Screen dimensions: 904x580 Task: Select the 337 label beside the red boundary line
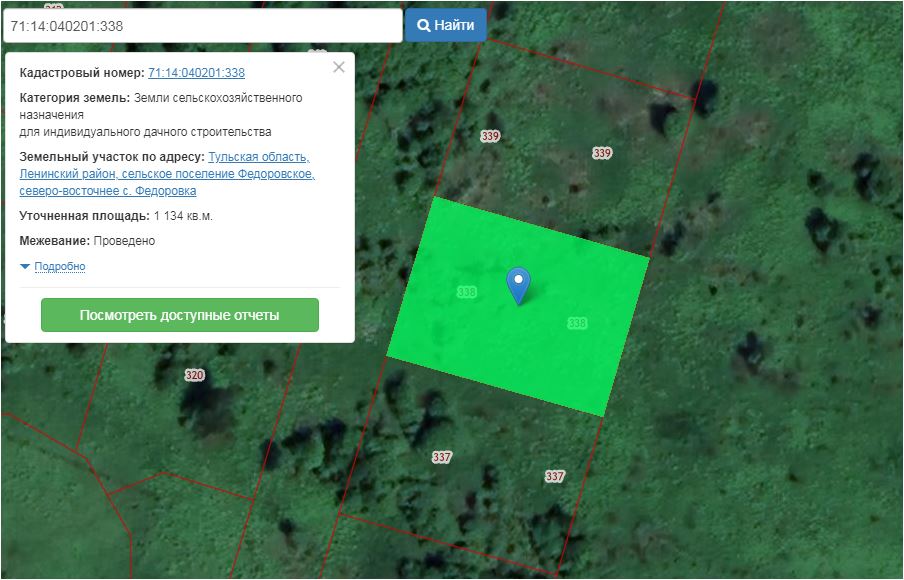pos(555,477)
